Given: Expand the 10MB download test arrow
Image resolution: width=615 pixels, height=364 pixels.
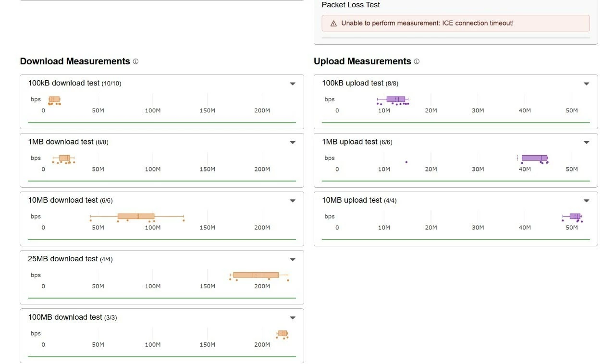Looking at the screenshot, I should (x=293, y=201).
